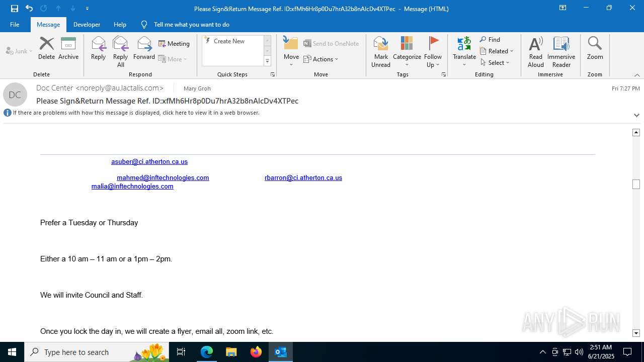Image resolution: width=644 pixels, height=362 pixels.
Task: Collapse the ribbon with the chevron
Action: coord(637,75)
